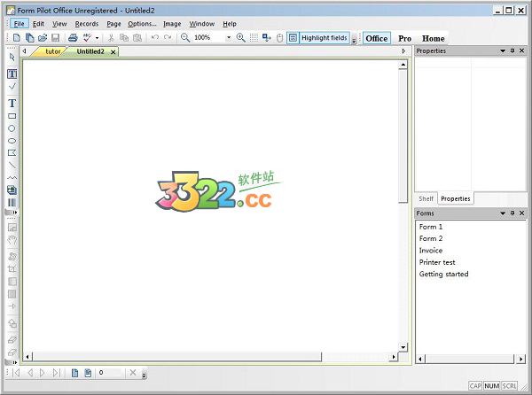Go to the first record

pos(16,373)
